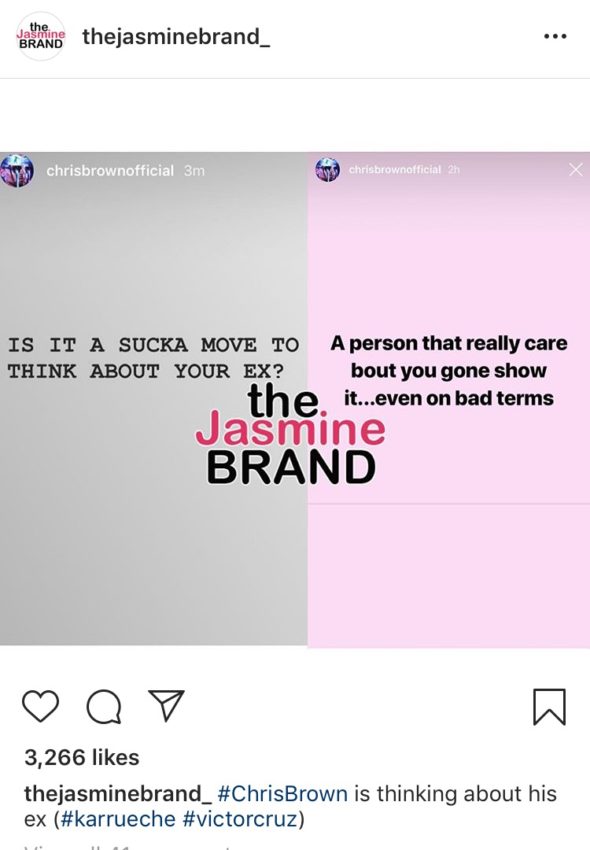View the 3,266 likes list

pos(82,757)
